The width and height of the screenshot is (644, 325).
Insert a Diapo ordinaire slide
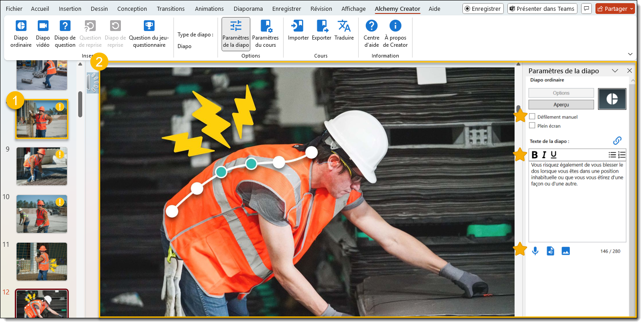pos(21,33)
